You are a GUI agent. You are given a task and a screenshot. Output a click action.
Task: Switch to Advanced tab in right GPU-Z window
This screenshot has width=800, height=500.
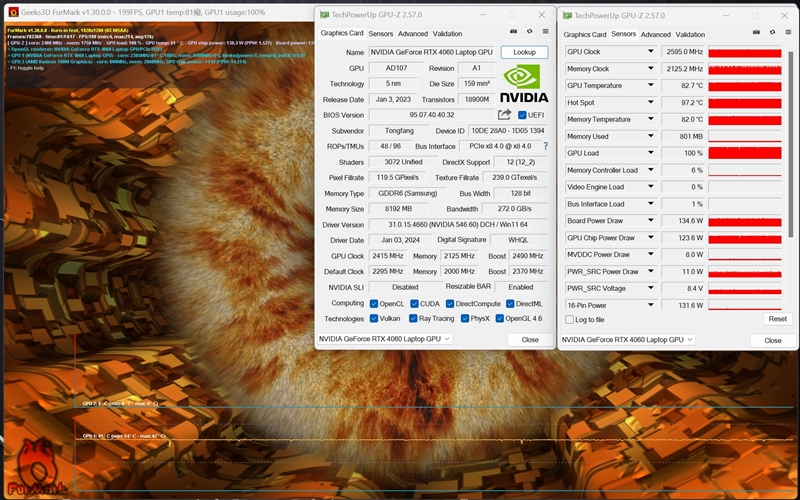click(x=656, y=34)
